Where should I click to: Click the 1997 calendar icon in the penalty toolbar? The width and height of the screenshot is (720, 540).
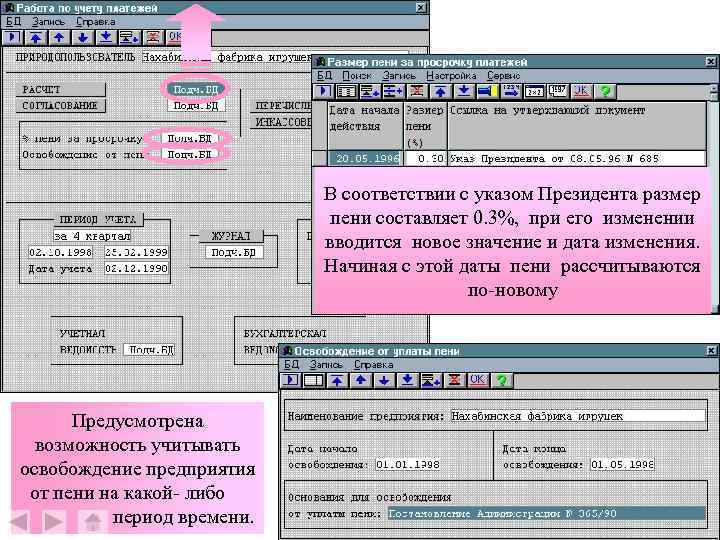(557, 91)
